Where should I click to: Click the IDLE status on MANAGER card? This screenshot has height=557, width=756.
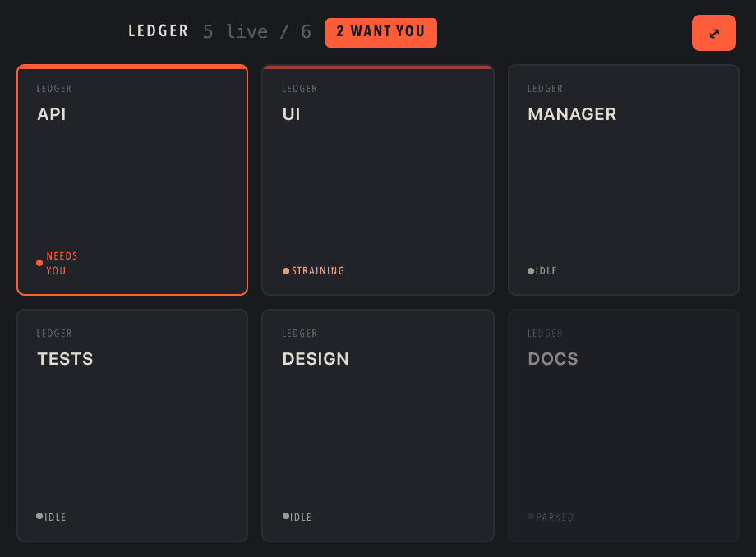click(546, 271)
